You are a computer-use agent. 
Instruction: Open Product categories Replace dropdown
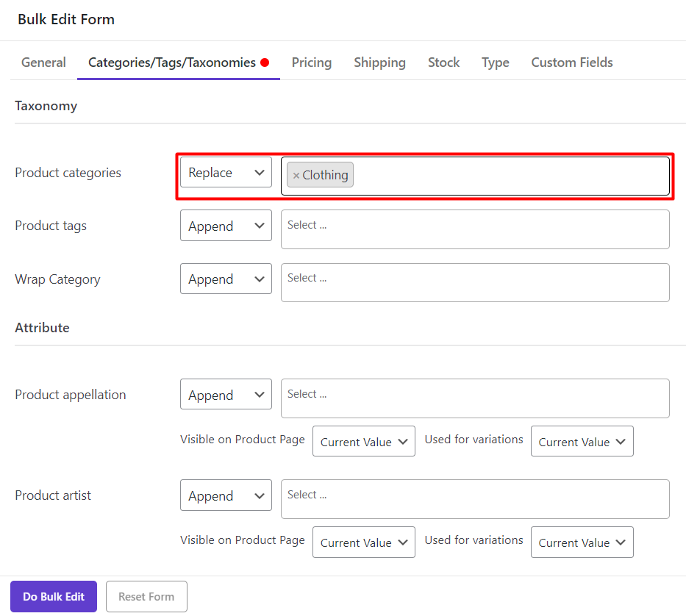click(x=226, y=173)
